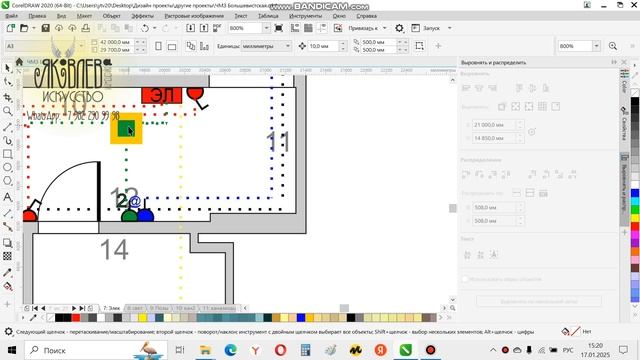Open the Эффекты menu
Viewport: 640px width, 360px height.
click(x=142, y=16)
